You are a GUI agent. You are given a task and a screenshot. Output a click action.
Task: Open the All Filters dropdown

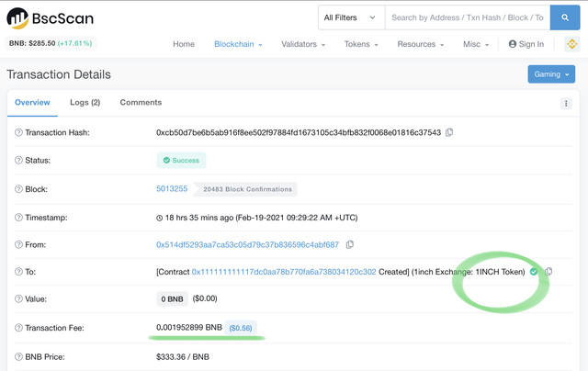[x=351, y=17]
